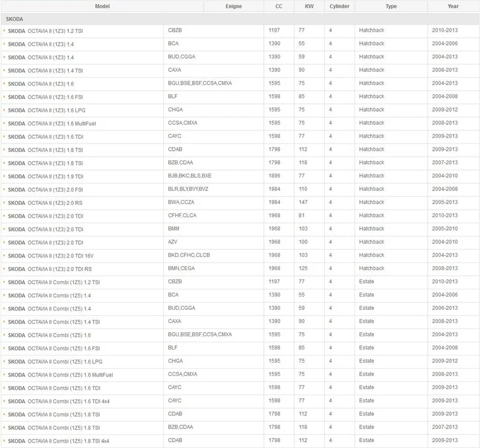The height and width of the screenshot is (448, 480).
Task: Select the KW value 81
Action: coord(302,215)
